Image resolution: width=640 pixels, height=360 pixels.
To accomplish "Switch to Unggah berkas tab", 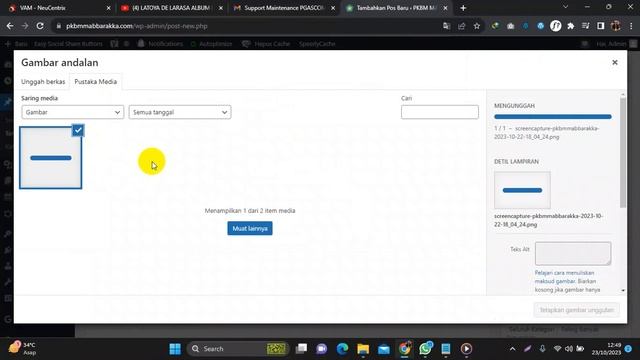I will (43, 82).
